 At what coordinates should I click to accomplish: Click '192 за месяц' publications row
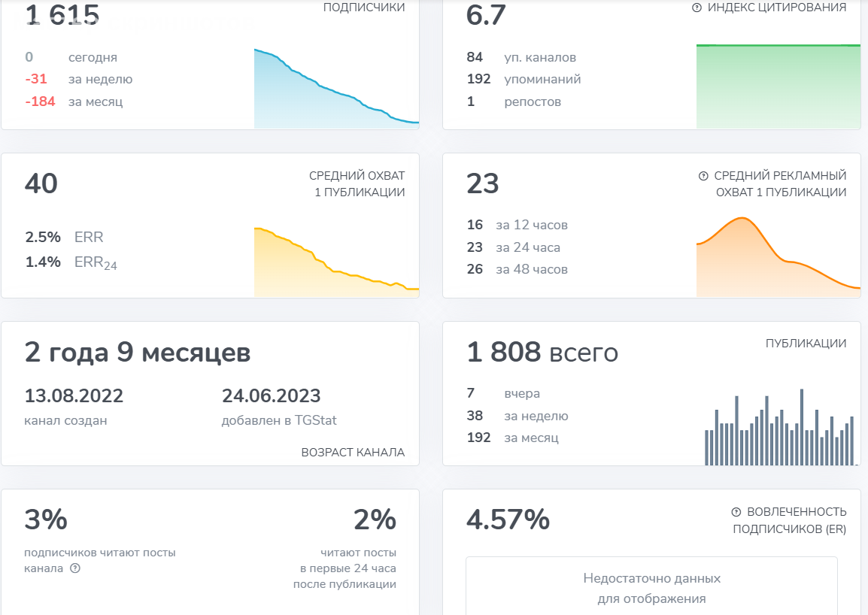(513, 438)
